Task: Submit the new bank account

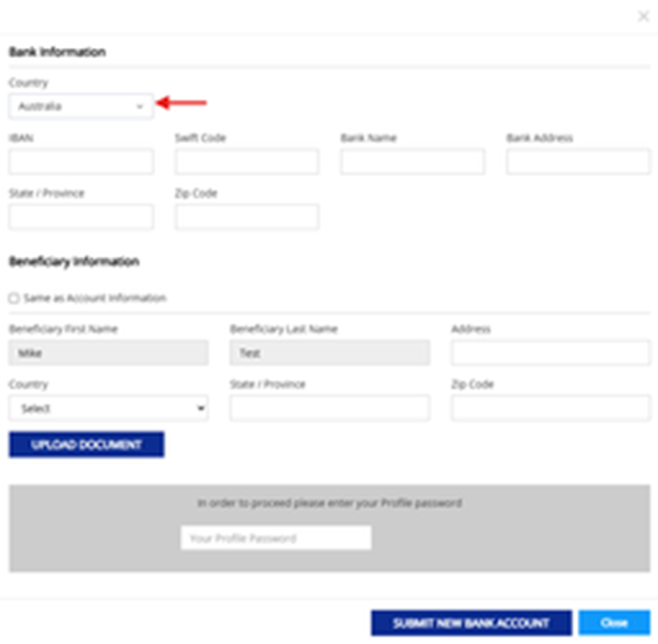Action: pos(471,623)
